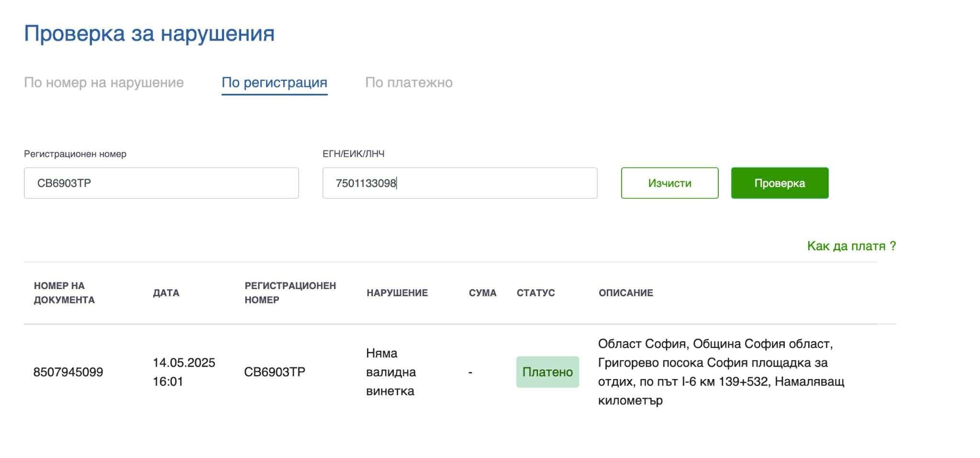Click the green 'Проверка' button
980x458 pixels.
point(780,183)
